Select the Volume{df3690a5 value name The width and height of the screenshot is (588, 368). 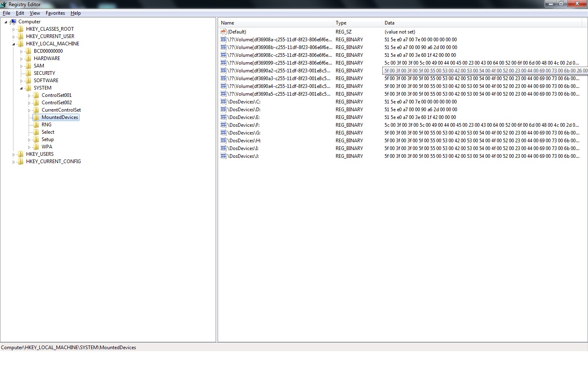tap(279, 94)
